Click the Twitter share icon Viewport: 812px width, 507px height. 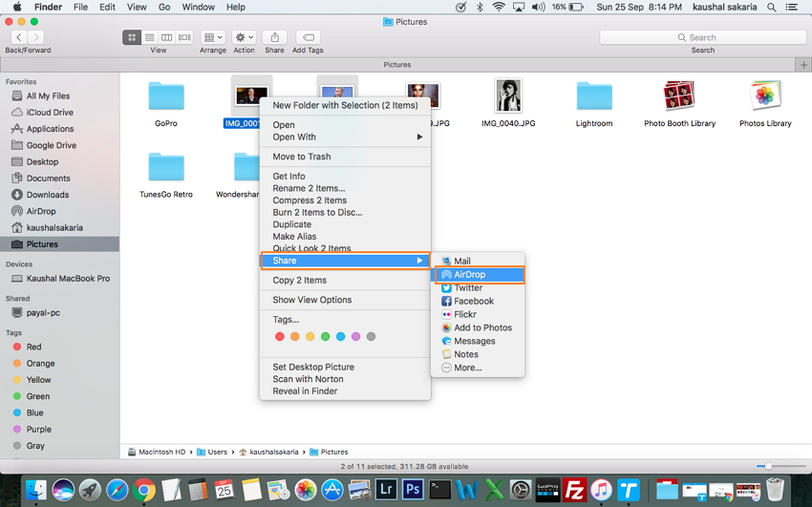point(446,288)
